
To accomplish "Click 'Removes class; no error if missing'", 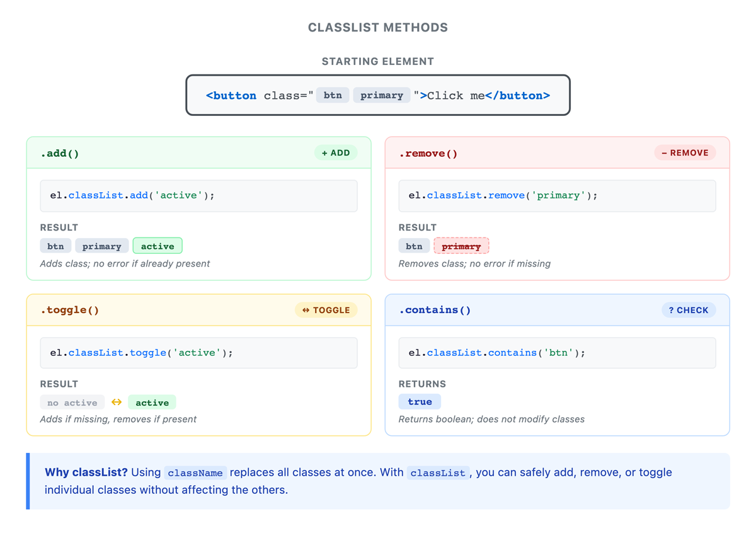I will (x=474, y=263).
